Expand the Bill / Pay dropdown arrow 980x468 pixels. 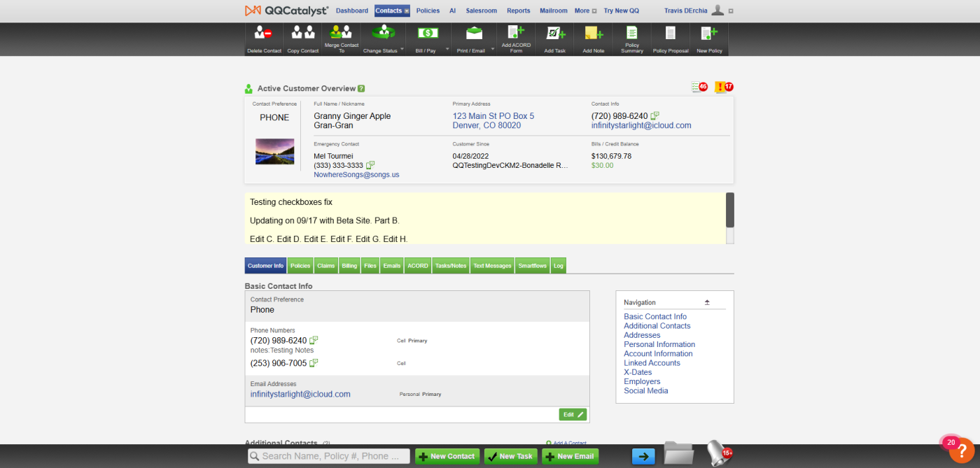447,49
